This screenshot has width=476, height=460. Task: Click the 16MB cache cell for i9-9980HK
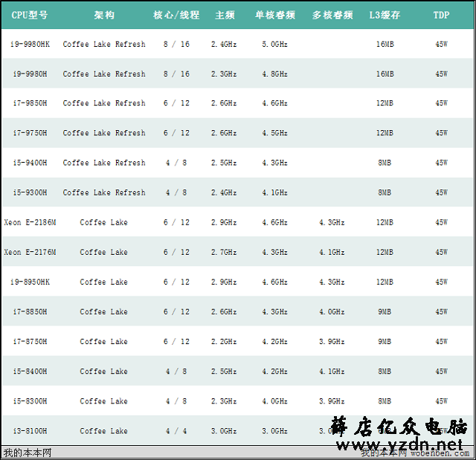(x=385, y=45)
